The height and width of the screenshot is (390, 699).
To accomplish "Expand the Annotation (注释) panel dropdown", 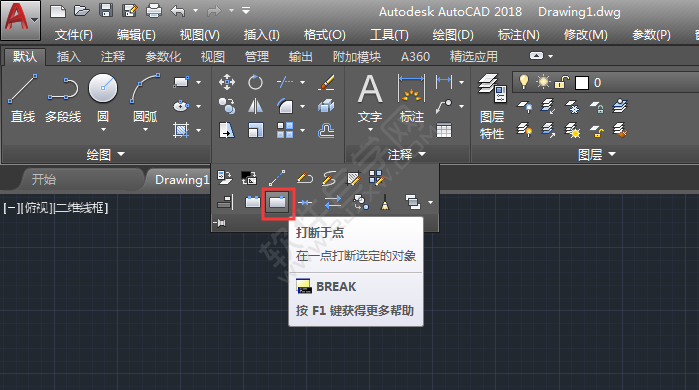I will tap(407, 155).
